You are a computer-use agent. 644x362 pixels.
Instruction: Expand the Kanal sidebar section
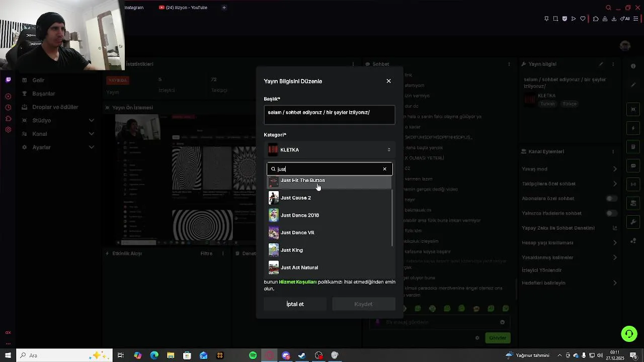[x=58, y=134]
